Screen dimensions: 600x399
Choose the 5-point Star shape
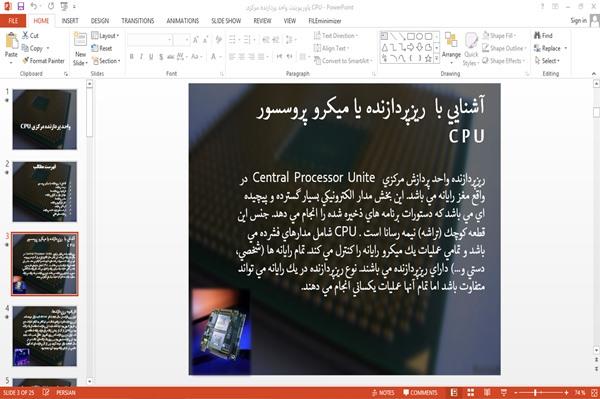428,58
